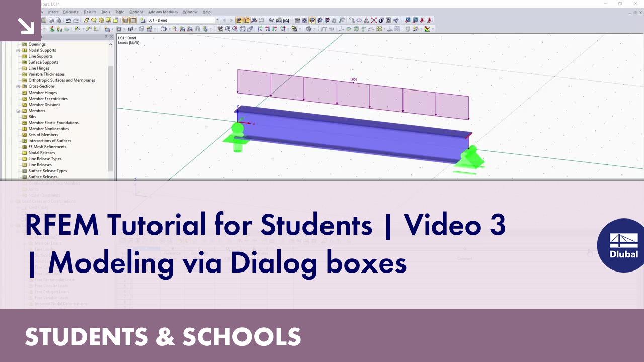
Task: Click the highlighted show-loads icon beside LC arrows
Action: point(238,20)
